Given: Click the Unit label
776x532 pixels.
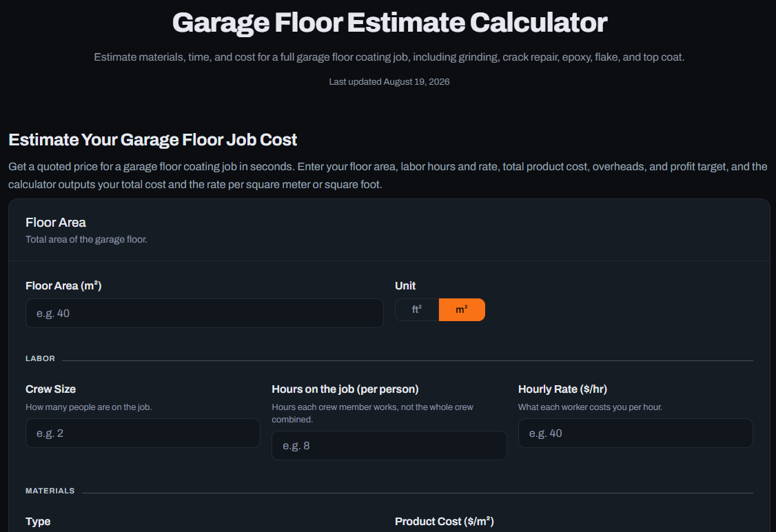Looking at the screenshot, I should [405, 285].
